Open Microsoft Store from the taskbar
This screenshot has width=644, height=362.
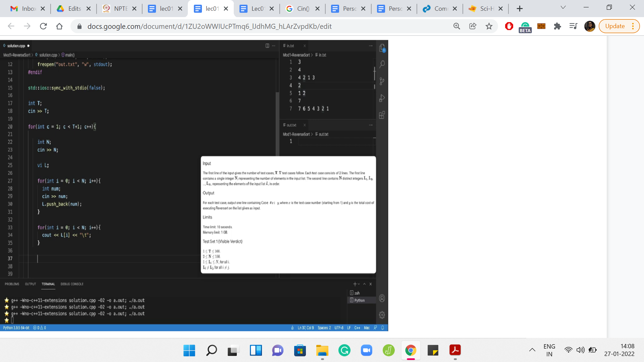(300, 351)
